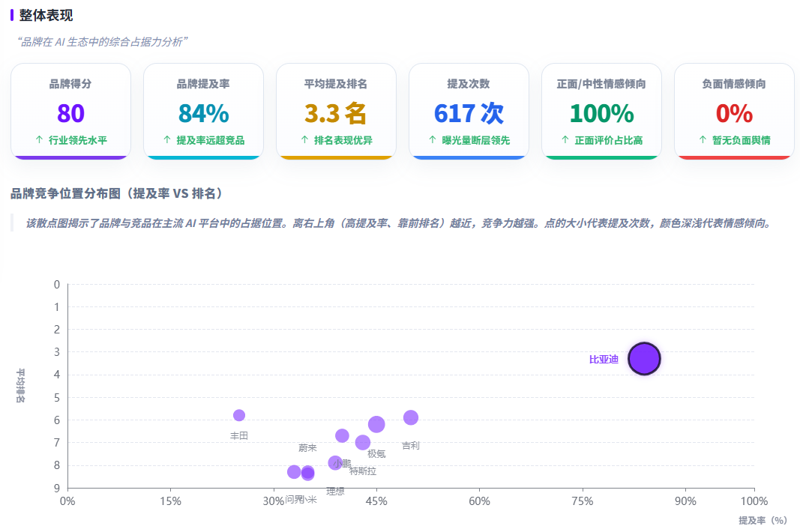Click the 比亚迪 bubble on the scatter chart
The image size is (800, 532).
(x=644, y=359)
